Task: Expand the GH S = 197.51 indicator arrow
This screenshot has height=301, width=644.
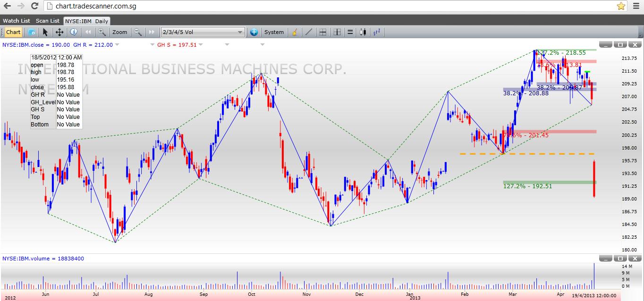Action: (201, 45)
